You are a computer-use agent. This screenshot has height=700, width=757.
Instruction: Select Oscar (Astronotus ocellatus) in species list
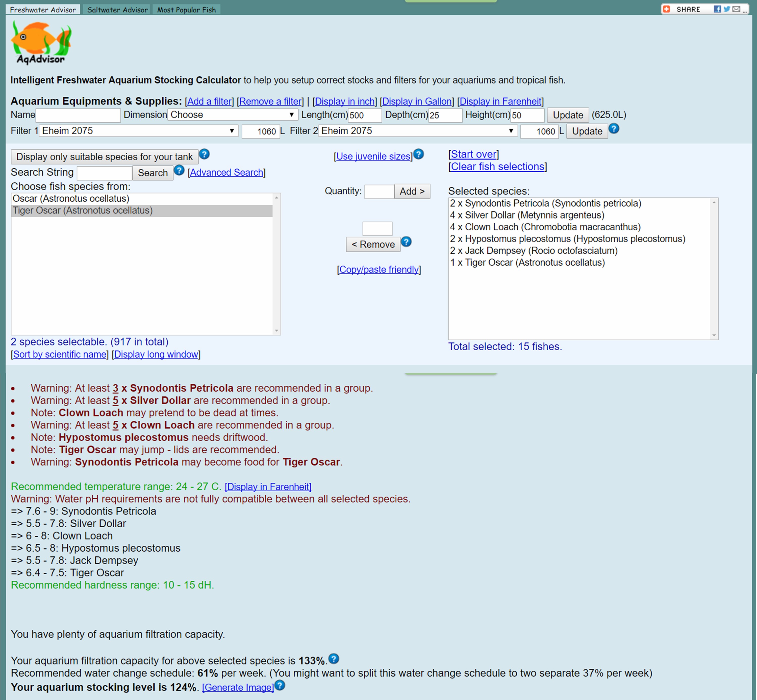(142, 199)
